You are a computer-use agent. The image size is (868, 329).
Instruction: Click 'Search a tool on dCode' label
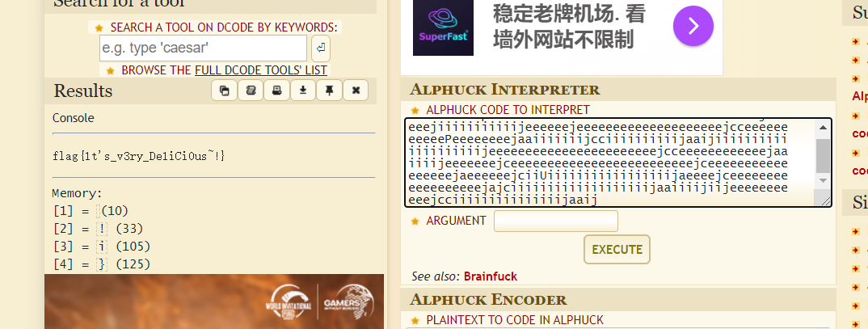click(223, 27)
